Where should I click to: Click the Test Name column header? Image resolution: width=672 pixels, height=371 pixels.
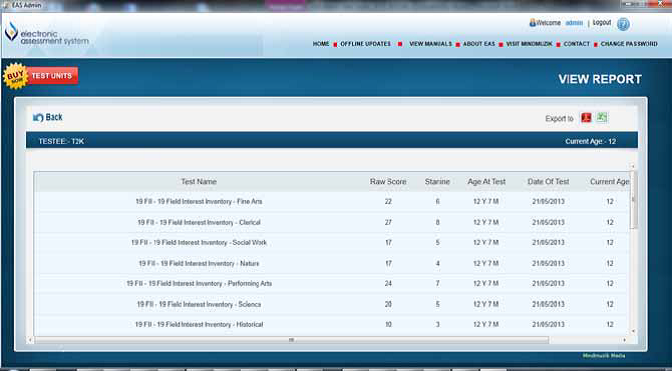tap(198, 182)
